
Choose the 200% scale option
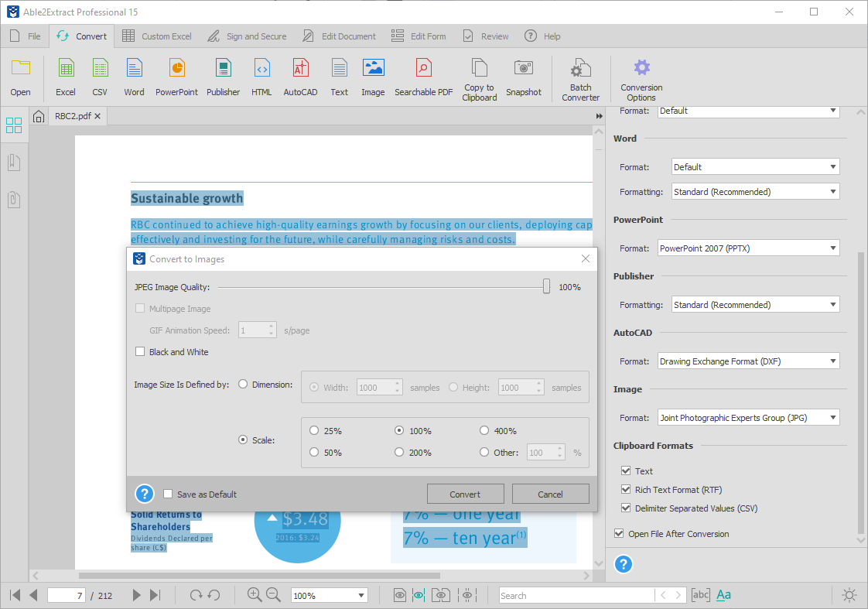pyautogui.click(x=399, y=453)
